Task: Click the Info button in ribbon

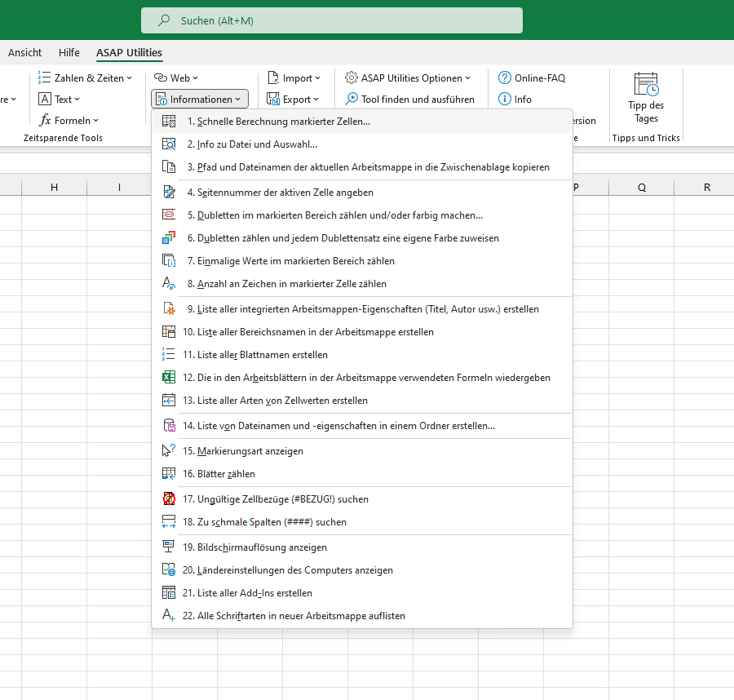Action: [x=515, y=100]
